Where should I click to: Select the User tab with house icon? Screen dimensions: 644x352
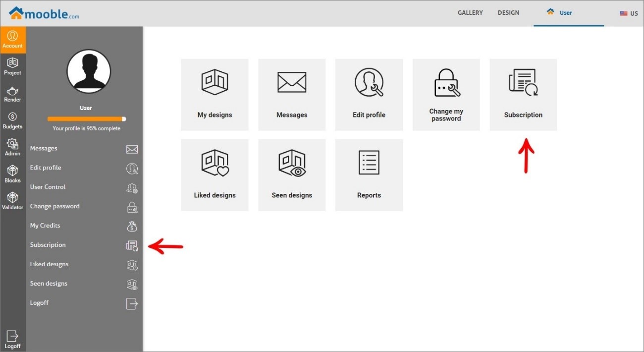(569, 13)
